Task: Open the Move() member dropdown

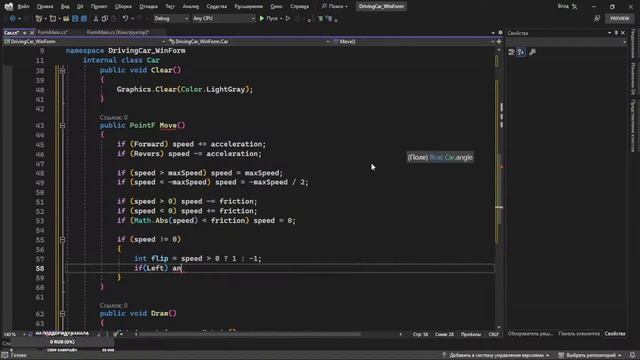Action: click(413, 42)
